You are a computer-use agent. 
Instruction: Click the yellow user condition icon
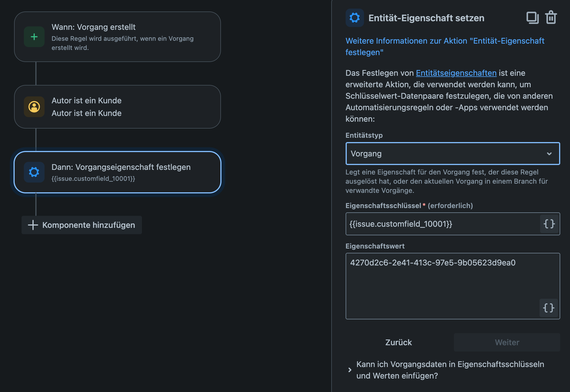pos(34,107)
